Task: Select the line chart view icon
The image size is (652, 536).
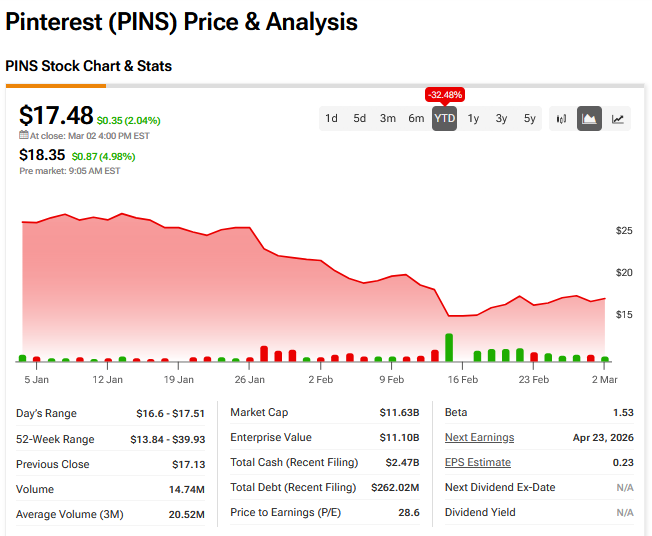Action: click(617, 119)
